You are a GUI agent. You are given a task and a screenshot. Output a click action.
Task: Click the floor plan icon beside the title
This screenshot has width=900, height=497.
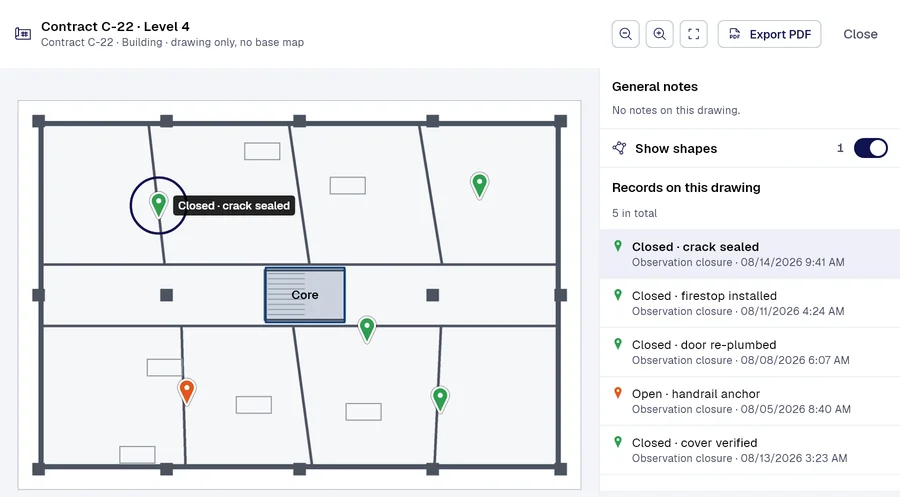tap(23, 34)
